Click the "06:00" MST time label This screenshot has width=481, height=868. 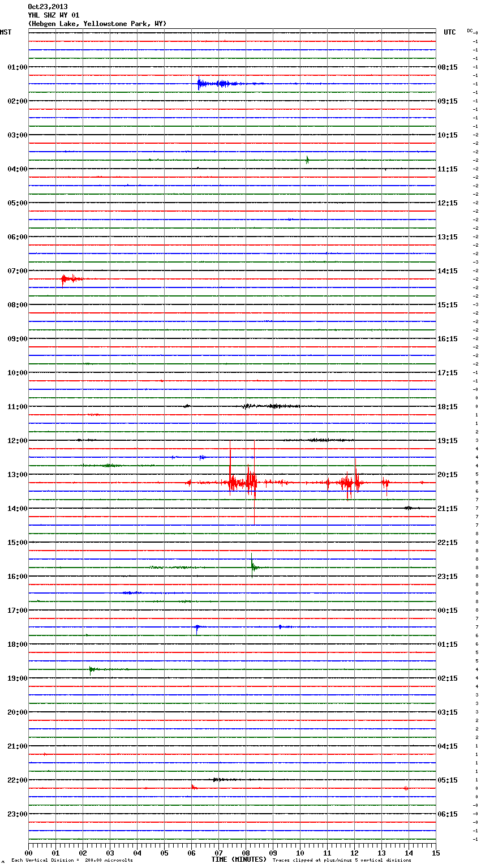18,237
